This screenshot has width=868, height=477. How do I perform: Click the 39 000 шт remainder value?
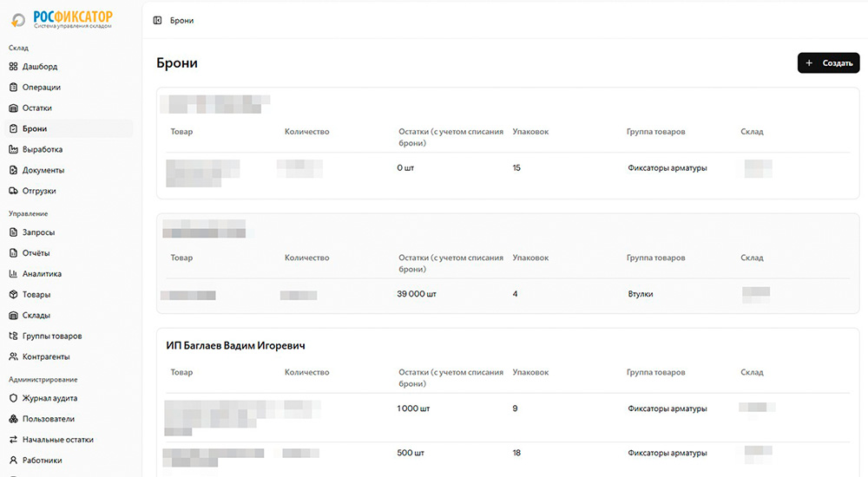click(417, 294)
